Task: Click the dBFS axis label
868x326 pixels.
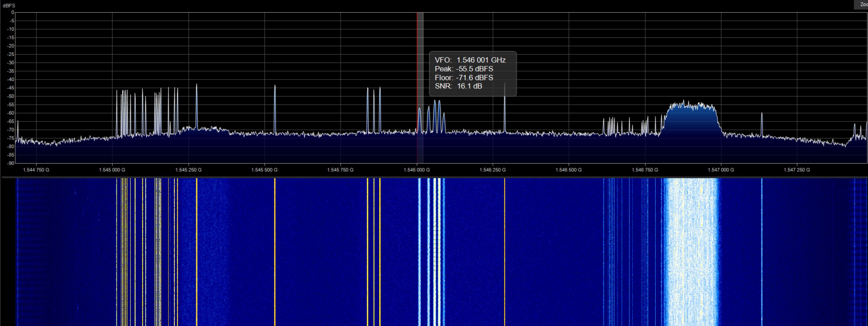Action: (x=9, y=6)
